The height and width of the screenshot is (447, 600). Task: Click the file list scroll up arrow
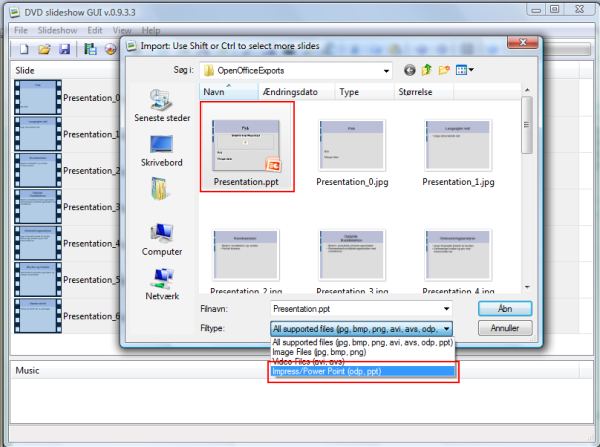pyautogui.click(x=527, y=90)
